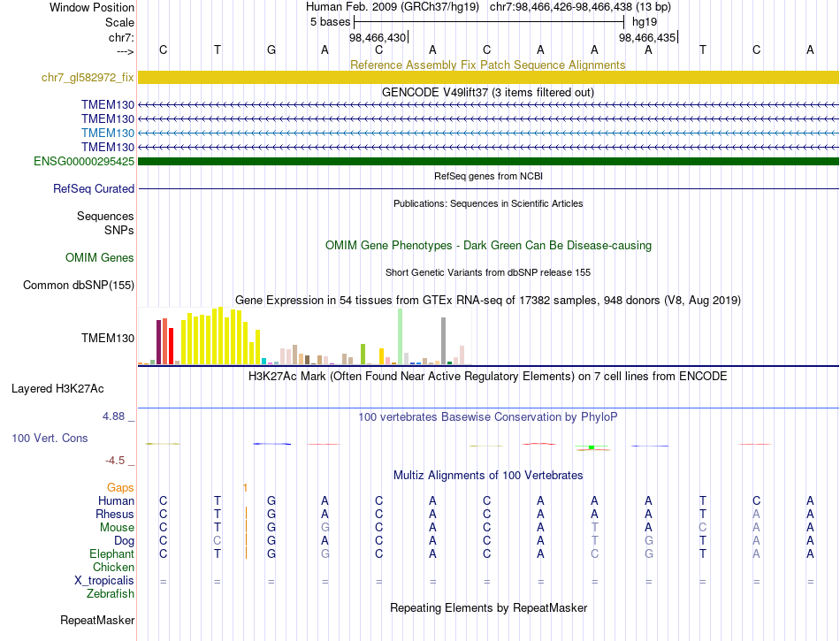Select the light-blue TMEM130 transcript label
This screenshot has height=641, width=840.
click(x=108, y=133)
